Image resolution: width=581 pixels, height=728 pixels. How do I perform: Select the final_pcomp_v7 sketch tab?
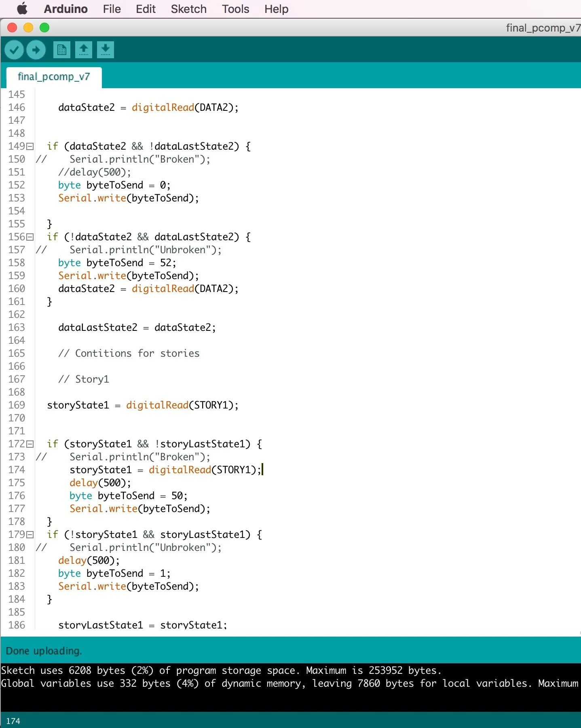click(54, 77)
